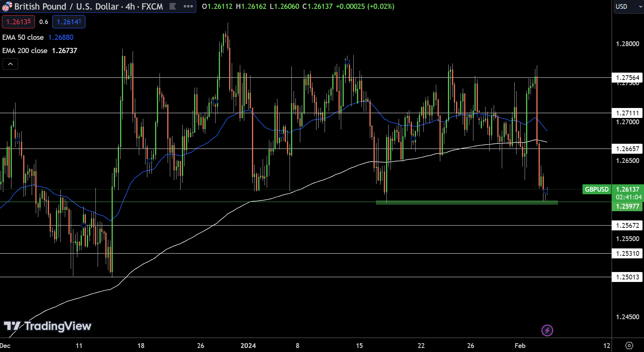Click the buy price 1.26141 button

pos(69,22)
